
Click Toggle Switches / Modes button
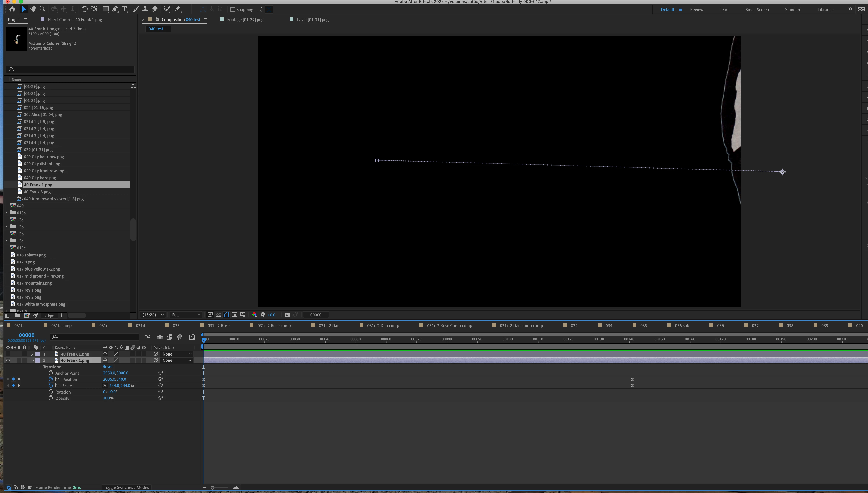126,488
